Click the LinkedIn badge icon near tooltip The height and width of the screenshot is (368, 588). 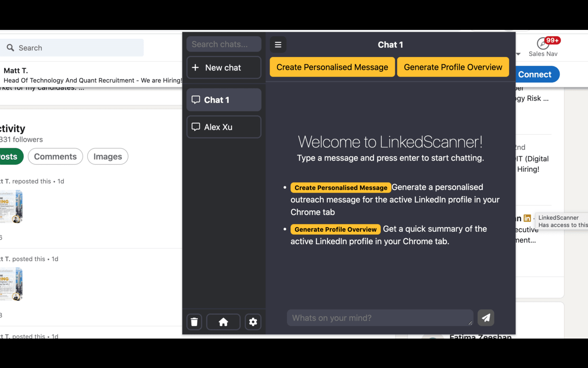pyautogui.click(x=527, y=218)
